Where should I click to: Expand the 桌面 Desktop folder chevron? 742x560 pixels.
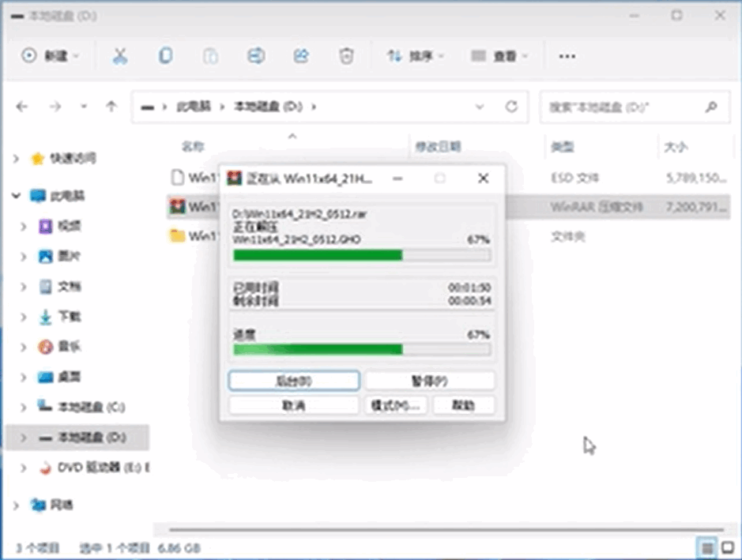click(x=23, y=378)
